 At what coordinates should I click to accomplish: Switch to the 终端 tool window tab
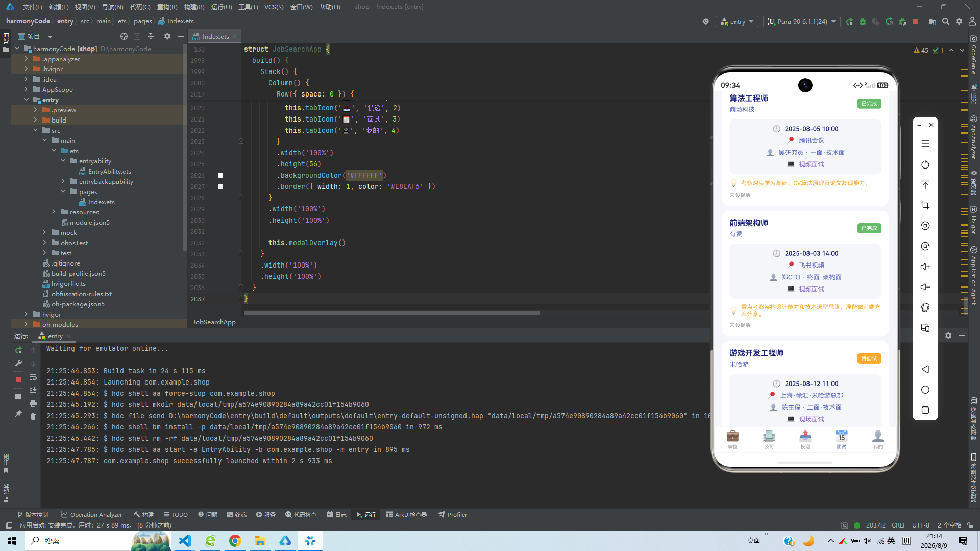[237, 515]
